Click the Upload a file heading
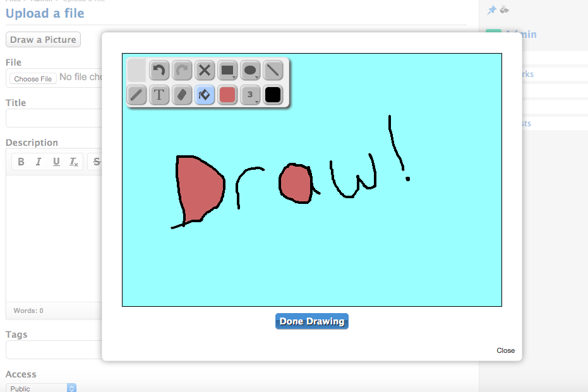This screenshot has width=588, height=392. 45,13
